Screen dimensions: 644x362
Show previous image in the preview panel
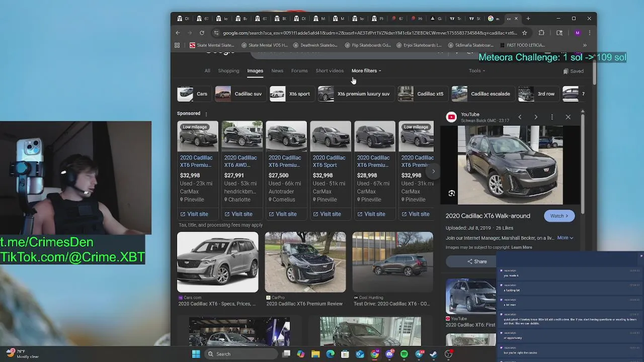pos(520,117)
